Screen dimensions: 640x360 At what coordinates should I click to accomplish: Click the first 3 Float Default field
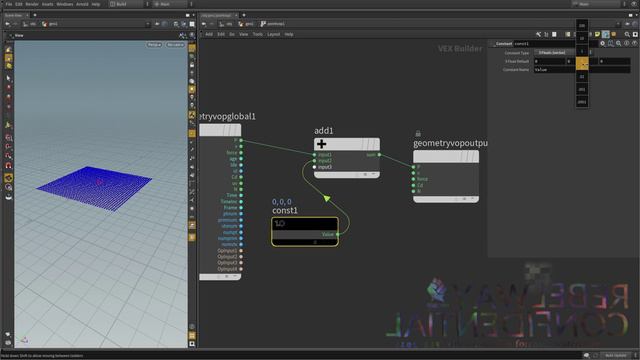point(549,61)
